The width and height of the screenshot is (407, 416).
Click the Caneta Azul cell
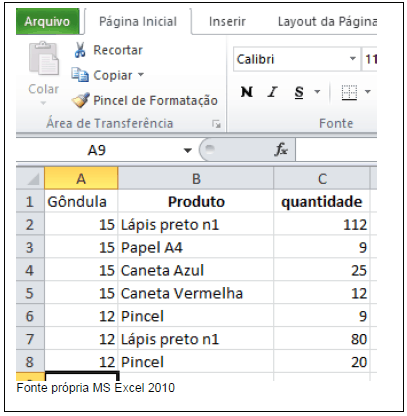[196, 270]
